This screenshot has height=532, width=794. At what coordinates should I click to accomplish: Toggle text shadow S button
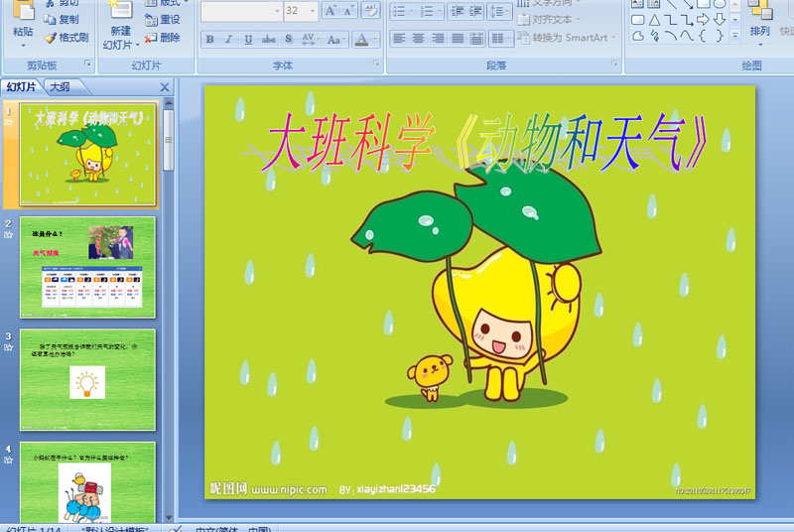click(288, 39)
